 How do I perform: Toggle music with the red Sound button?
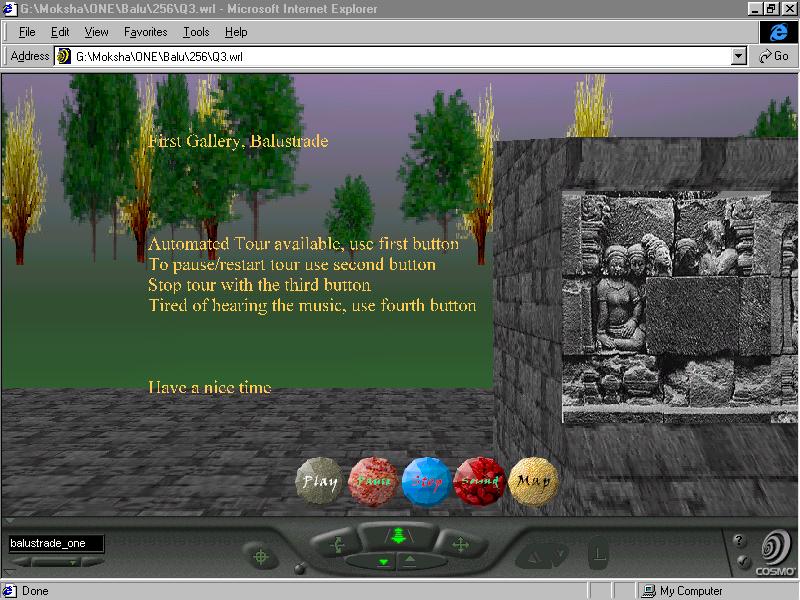[x=479, y=481]
